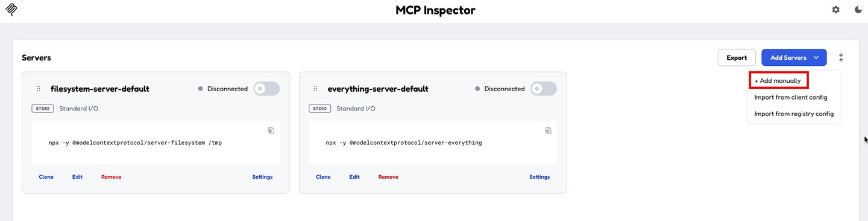Toggle connection for filesystem-server-default
Image resolution: width=868 pixels, height=221 pixels.
point(266,89)
